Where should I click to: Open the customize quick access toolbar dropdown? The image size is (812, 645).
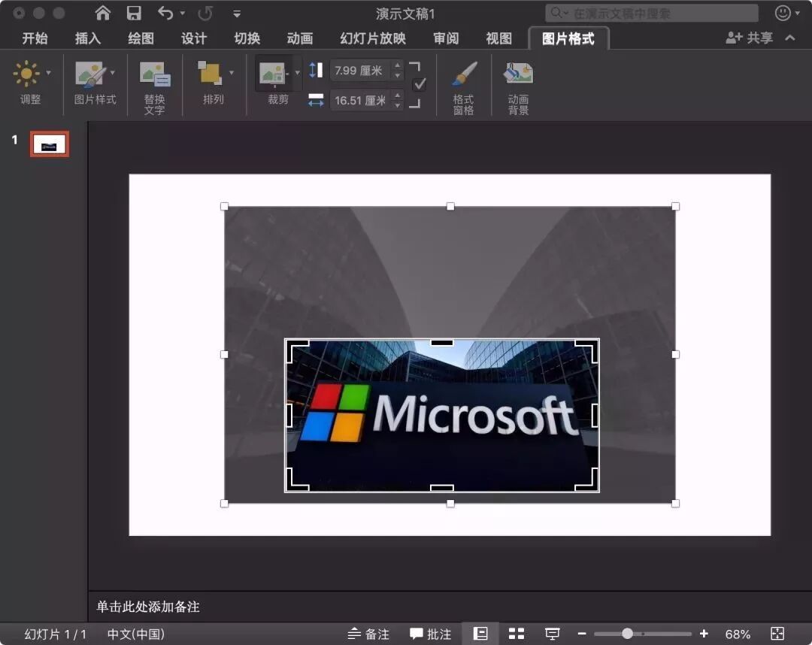coord(237,14)
